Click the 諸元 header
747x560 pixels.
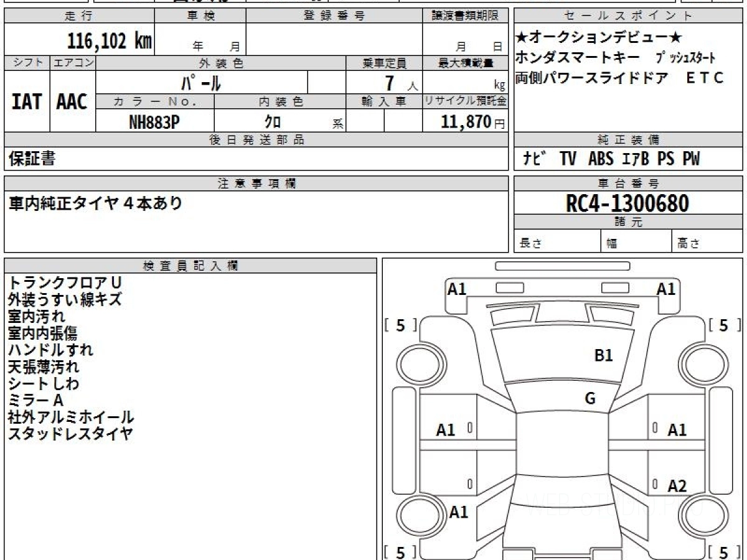[x=629, y=222]
